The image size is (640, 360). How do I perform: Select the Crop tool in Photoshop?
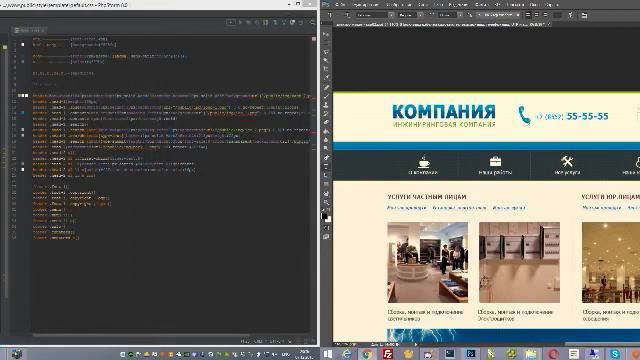point(326,69)
